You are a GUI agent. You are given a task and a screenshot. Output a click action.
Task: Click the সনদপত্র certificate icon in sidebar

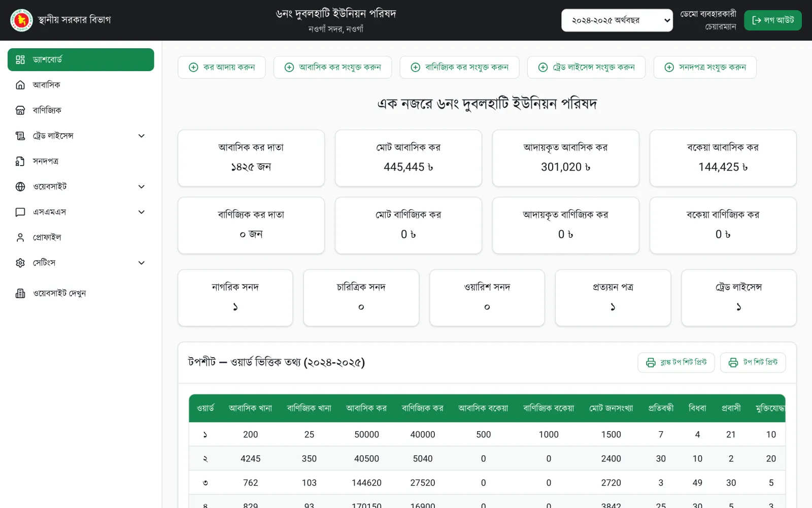click(20, 161)
